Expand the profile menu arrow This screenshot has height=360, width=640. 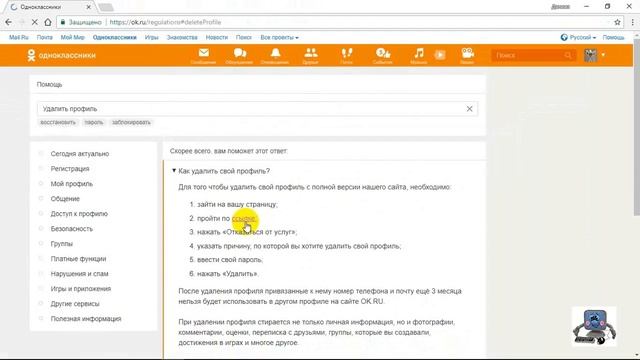tap(603, 55)
